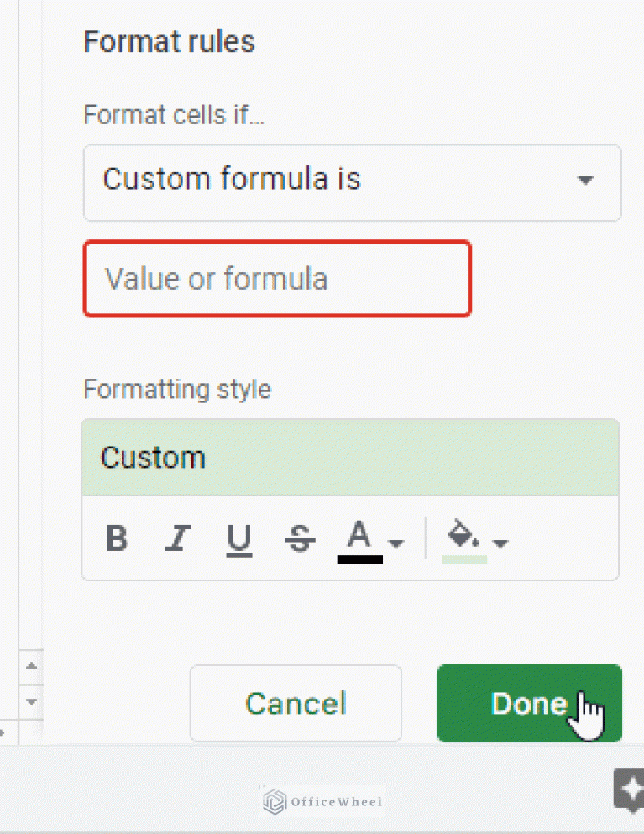Select the Custom formatting style preview
The image size is (644, 834).
349,457
